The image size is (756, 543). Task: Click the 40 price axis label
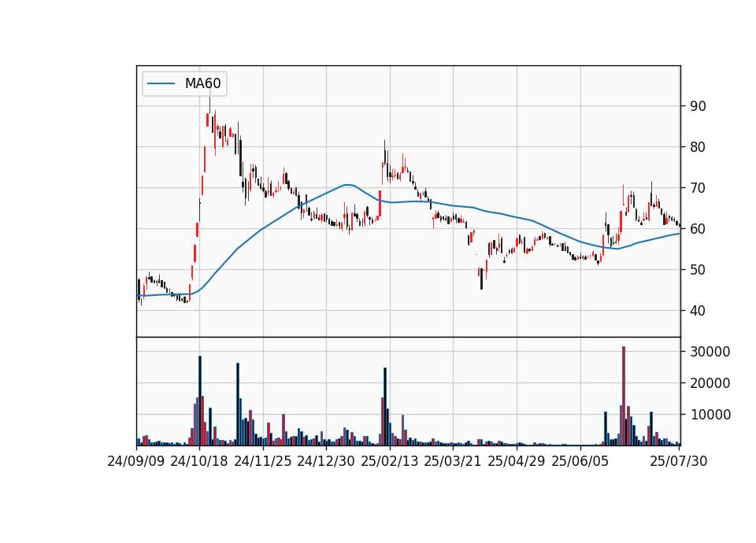pyautogui.click(x=698, y=312)
